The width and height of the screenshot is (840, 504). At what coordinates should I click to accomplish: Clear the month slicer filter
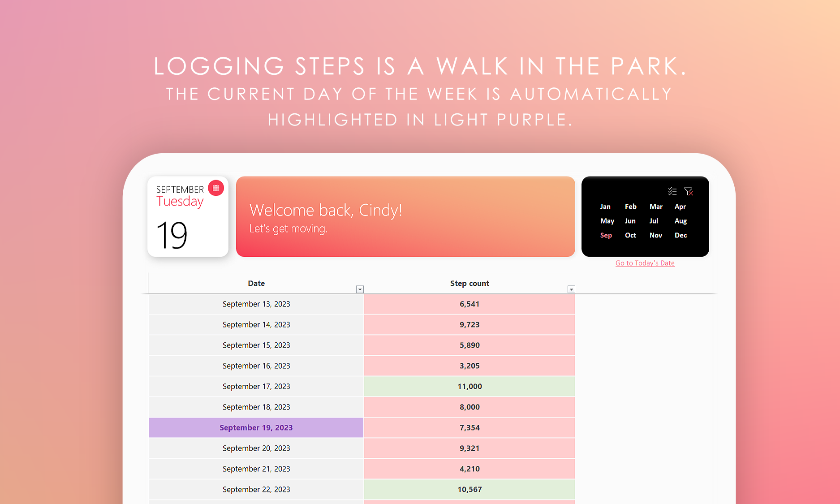[689, 191]
